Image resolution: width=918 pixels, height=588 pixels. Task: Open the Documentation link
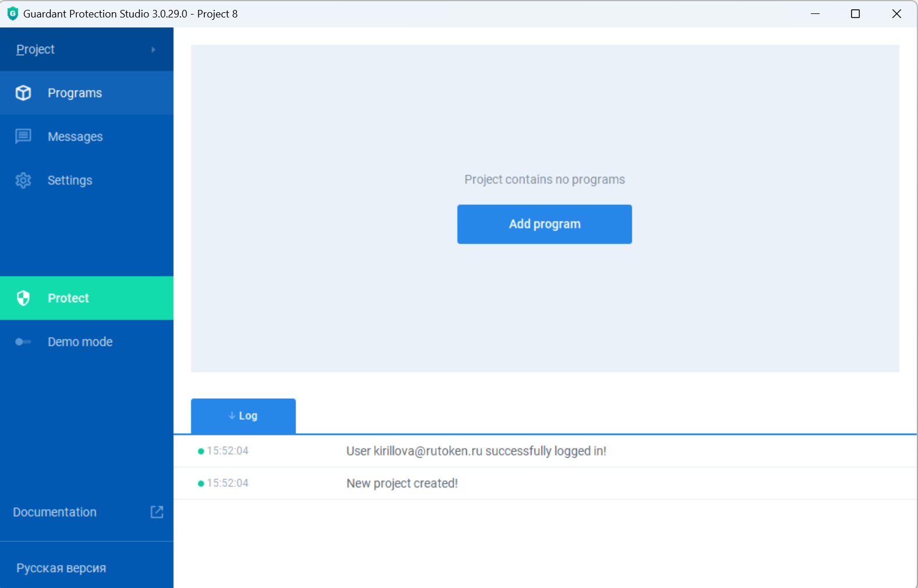55,512
